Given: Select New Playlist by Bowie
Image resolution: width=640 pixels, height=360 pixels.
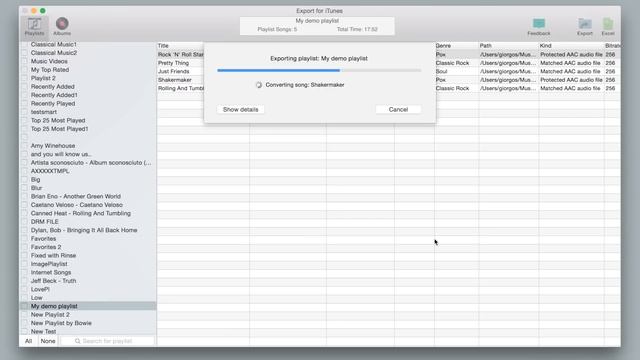Looking at the screenshot, I should (x=61, y=323).
